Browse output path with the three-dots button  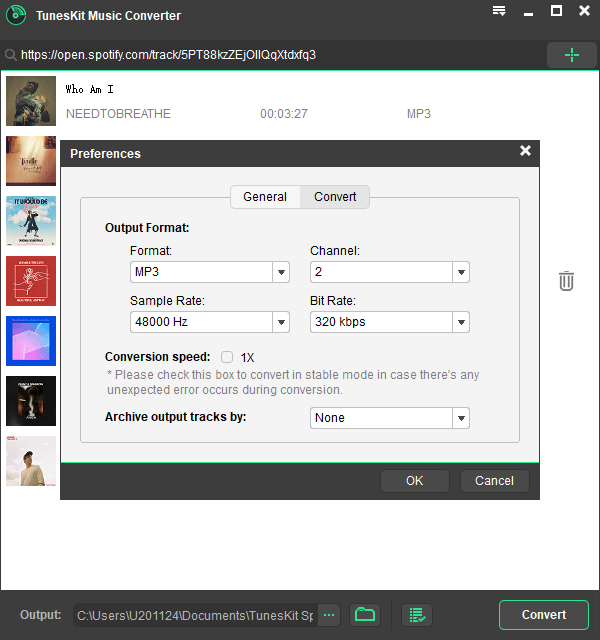(x=329, y=615)
